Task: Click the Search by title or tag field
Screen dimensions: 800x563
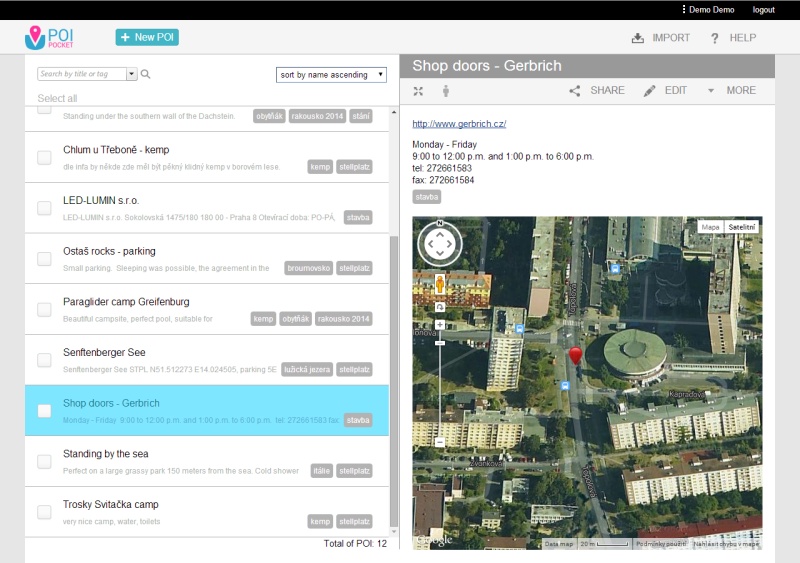Action: tap(82, 74)
